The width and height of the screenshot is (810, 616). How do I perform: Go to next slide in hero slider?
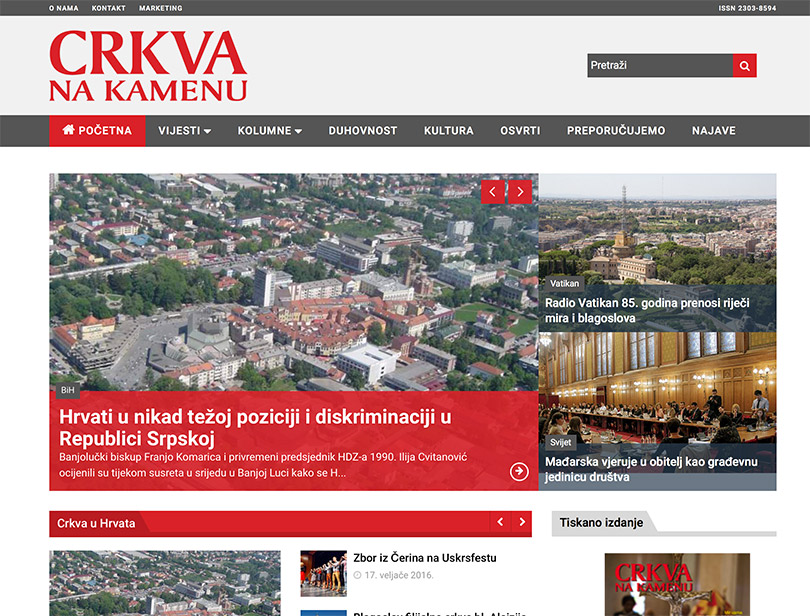520,192
